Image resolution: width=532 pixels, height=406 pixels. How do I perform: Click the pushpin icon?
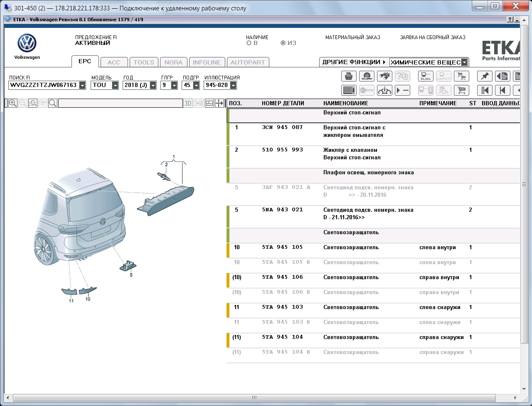(485, 76)
